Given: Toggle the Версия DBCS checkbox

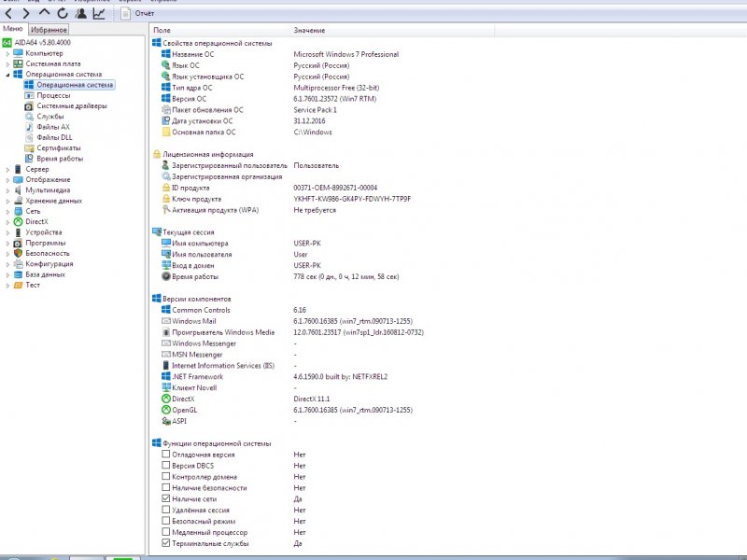Looking at the screenshot, I should coord(166,465).
